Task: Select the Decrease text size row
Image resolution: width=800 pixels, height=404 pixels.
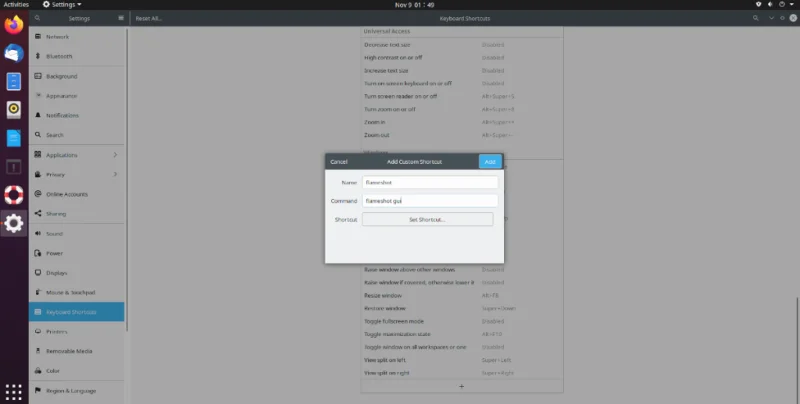Action: tap(462, 45)
